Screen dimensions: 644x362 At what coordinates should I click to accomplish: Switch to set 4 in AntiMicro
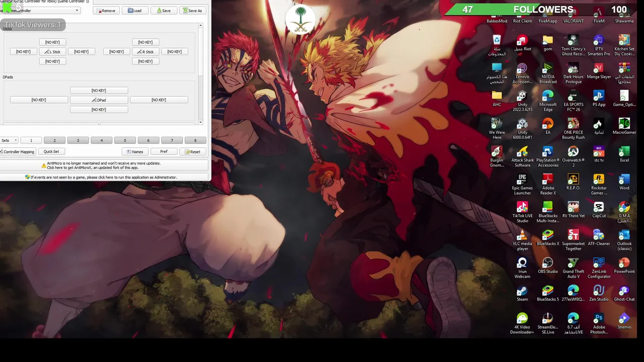(x=101, y=140)
